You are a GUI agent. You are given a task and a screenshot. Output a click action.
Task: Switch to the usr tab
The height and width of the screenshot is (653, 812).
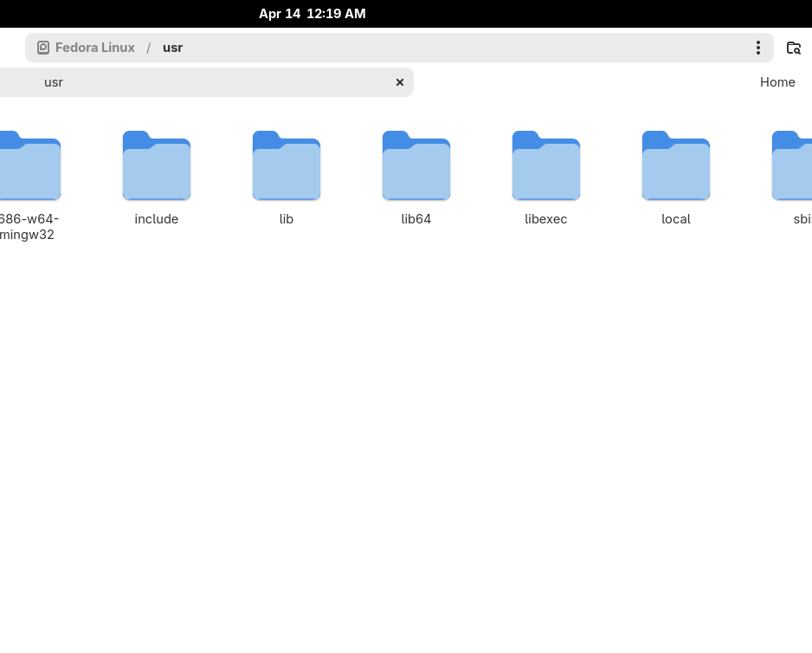207,82
